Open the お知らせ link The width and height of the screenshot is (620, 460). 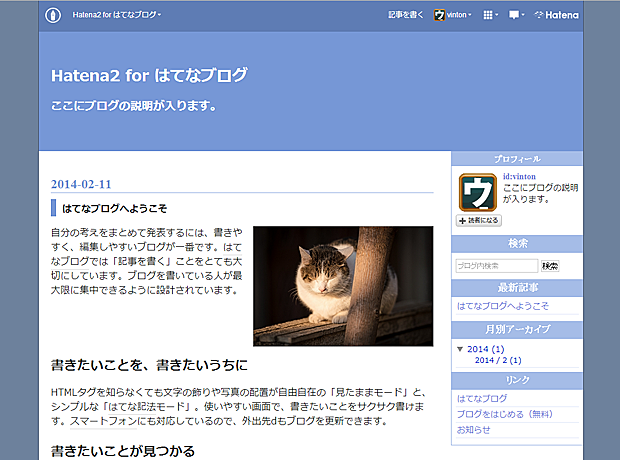point(473,430)
